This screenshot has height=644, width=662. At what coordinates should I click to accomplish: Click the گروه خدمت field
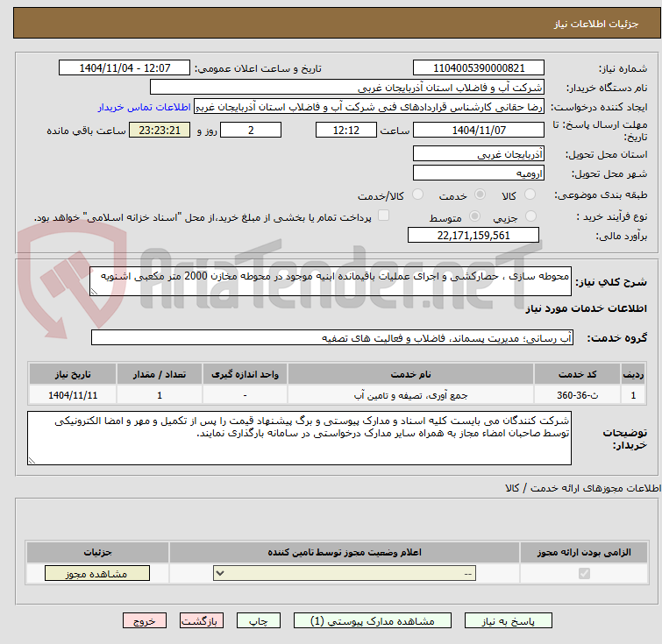[331, 337]
